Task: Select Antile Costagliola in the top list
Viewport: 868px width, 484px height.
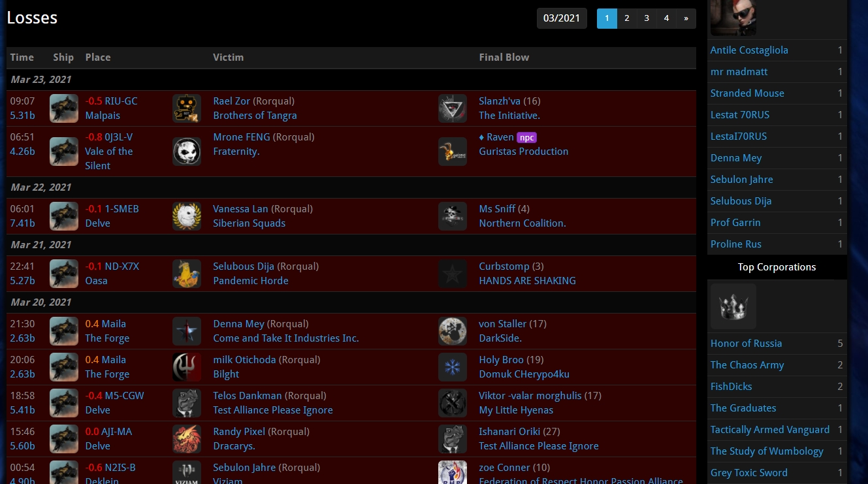Action: (x=749, y=50)
